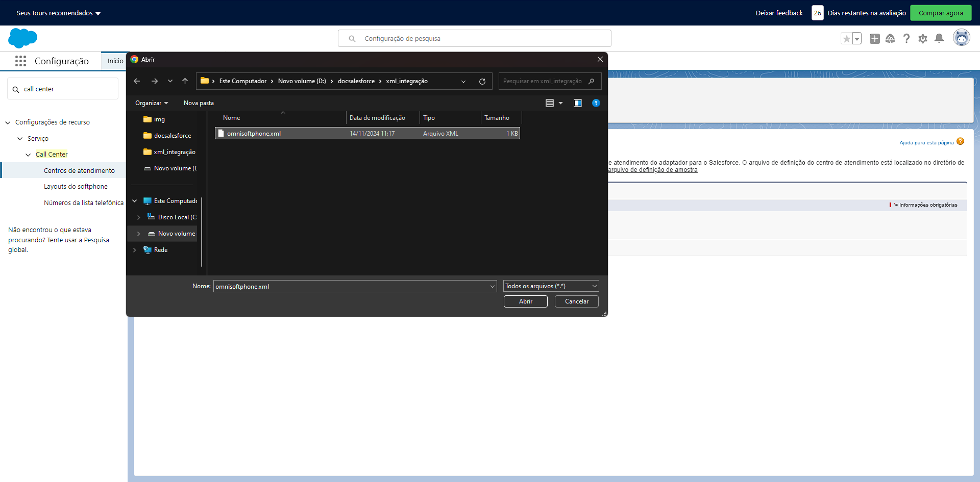Open Layouts do softphone page
Image resolution: width=980 pixels, height=482 pixels.
(x=76, y=187)
